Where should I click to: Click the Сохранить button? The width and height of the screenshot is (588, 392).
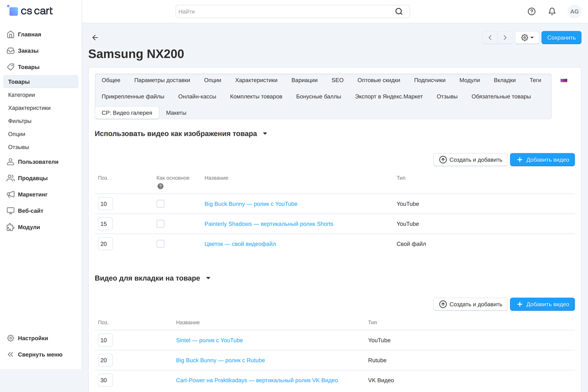point(562,38)
